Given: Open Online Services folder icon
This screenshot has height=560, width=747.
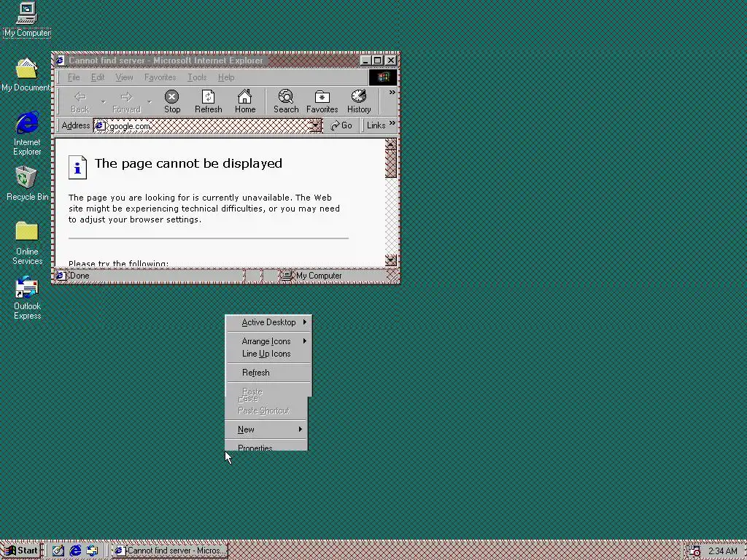Looking at the screenshot, I should tap(27, 243).
